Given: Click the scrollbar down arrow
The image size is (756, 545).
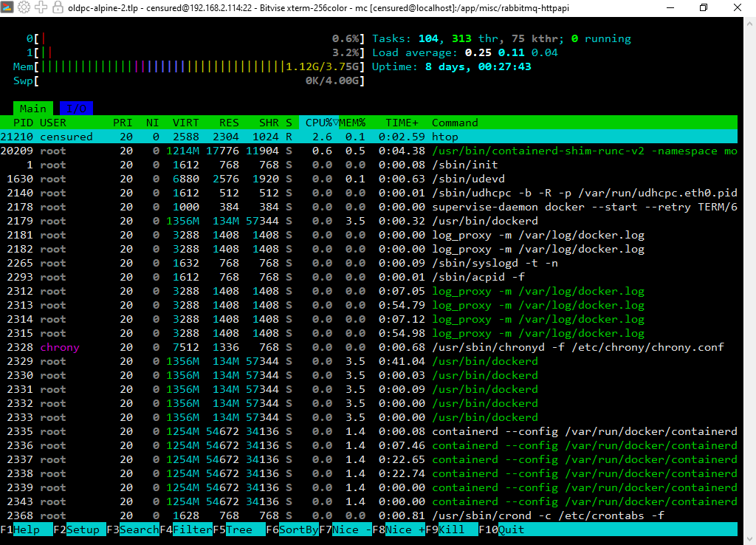Looking at the screenshot, I should tap(750, 539).
